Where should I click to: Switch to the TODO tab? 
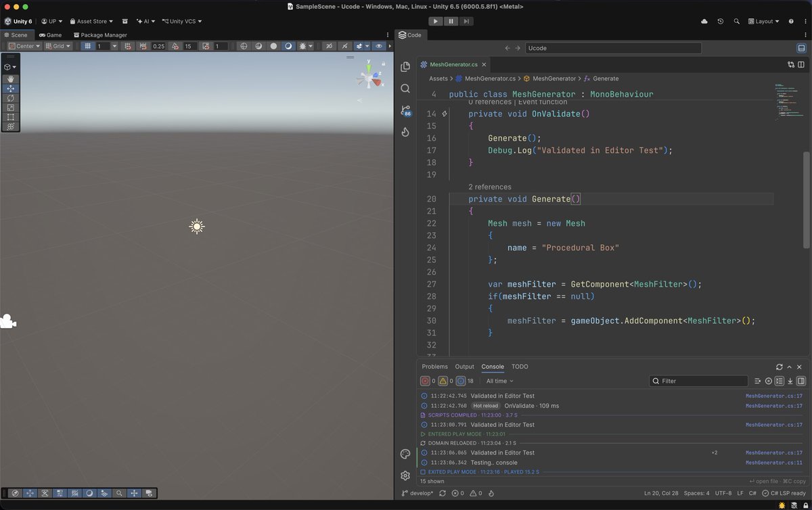tap(520, 367)
